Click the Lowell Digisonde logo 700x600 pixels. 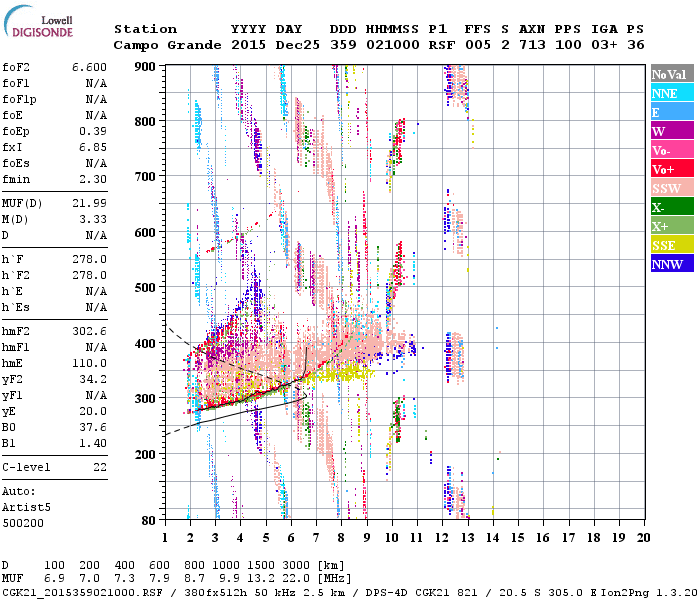(x=39, y=22)
